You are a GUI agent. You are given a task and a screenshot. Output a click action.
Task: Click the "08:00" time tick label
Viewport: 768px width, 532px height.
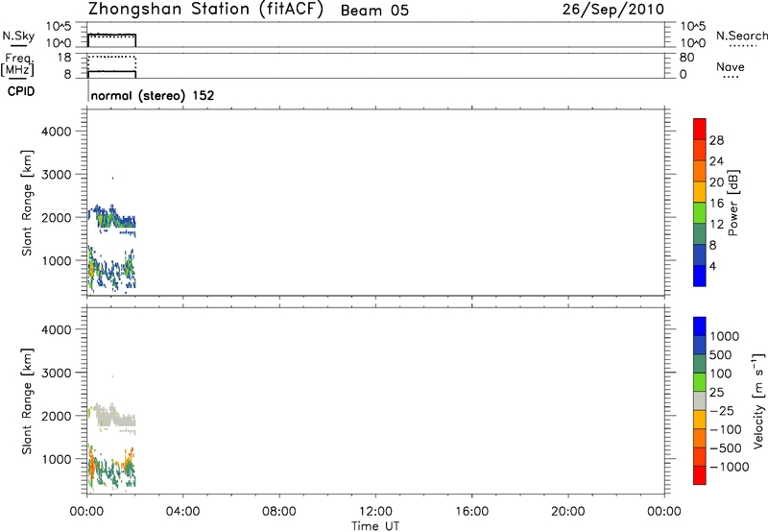pyautogui.click(x=278, y=512)
